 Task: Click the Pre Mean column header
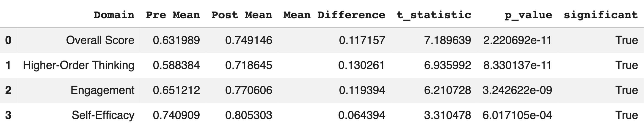click(x=173, y=15)
